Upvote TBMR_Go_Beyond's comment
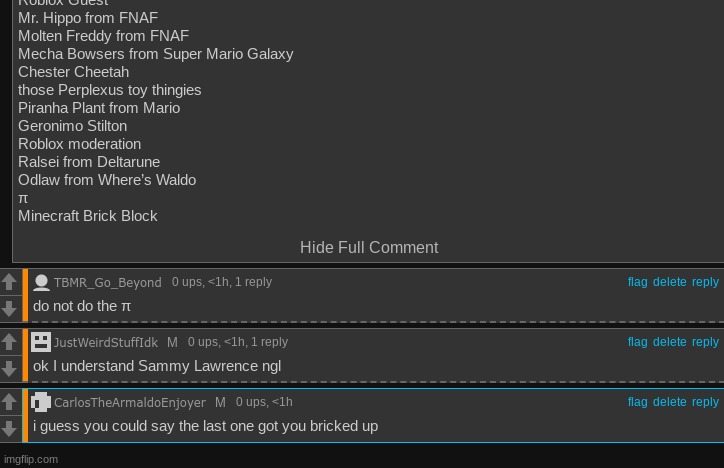724x468 pixels. coord(9,282)
